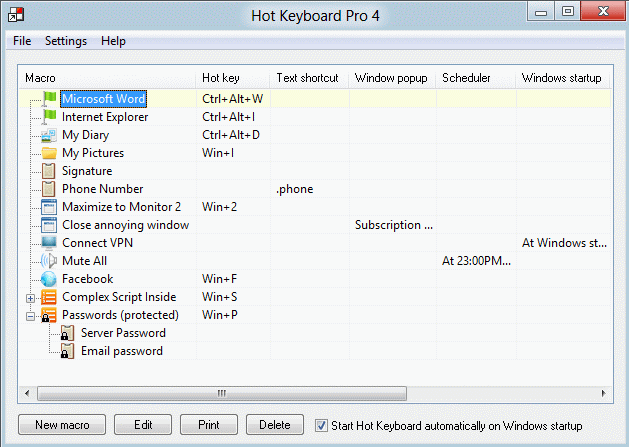
Task: Collapse the Passwords (protected) tree node
Action: point(30,315)
